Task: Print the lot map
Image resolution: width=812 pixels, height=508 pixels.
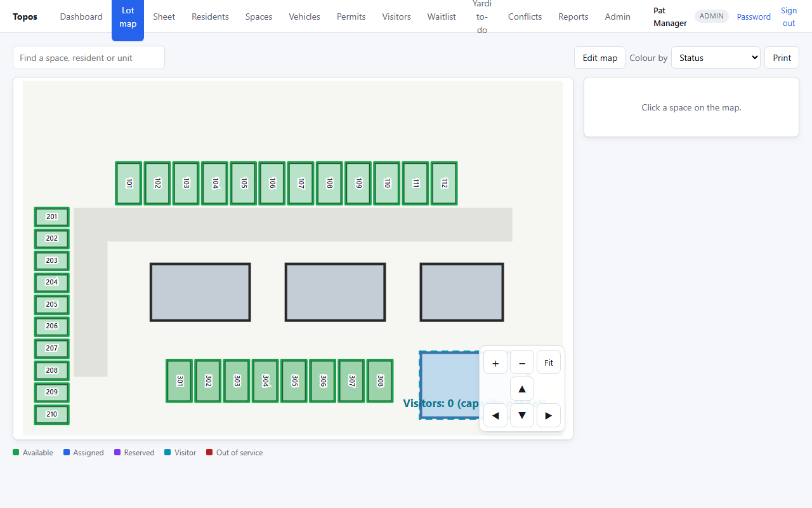Action: coord(782,58)
